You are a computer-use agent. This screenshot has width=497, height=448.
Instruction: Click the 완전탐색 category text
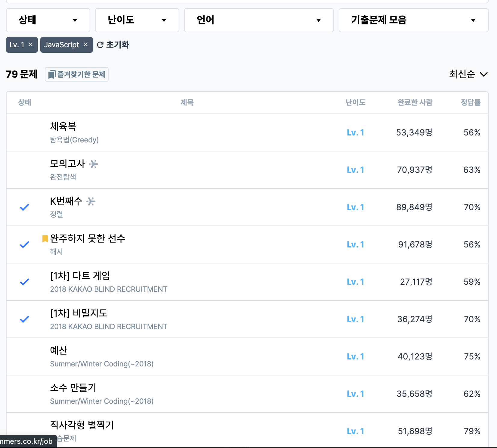[63, 177]
